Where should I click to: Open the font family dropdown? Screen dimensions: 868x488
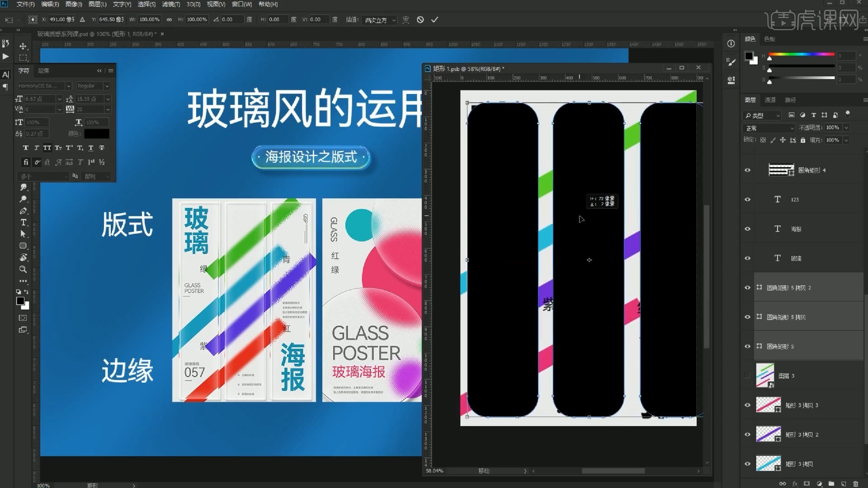(44, 86)
